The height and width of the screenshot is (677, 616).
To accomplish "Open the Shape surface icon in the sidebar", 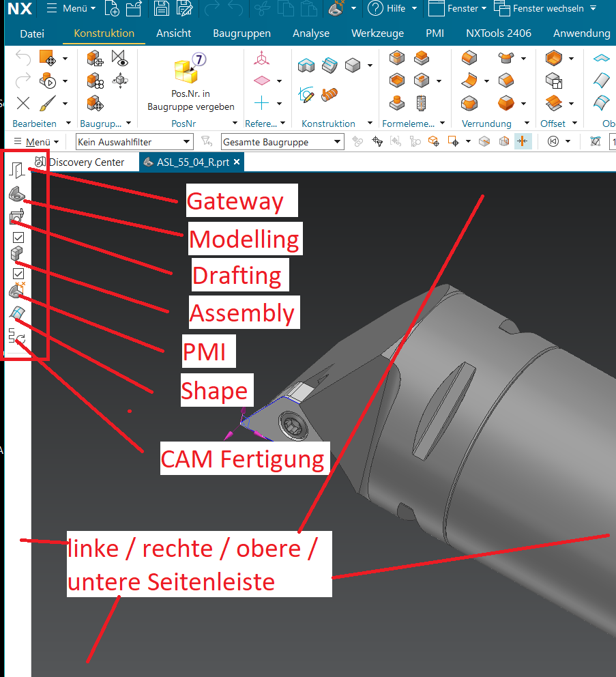I will click(17, 313).
